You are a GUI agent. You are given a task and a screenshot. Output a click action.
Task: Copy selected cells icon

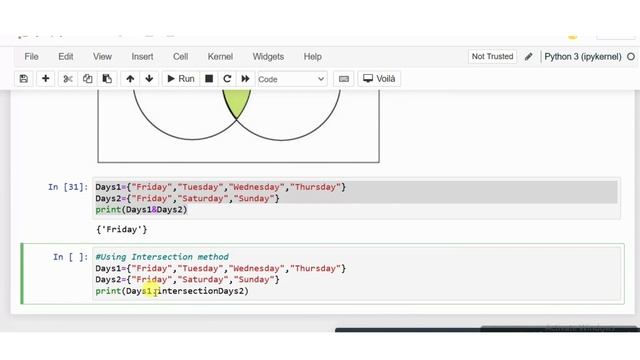pos(87,79)
